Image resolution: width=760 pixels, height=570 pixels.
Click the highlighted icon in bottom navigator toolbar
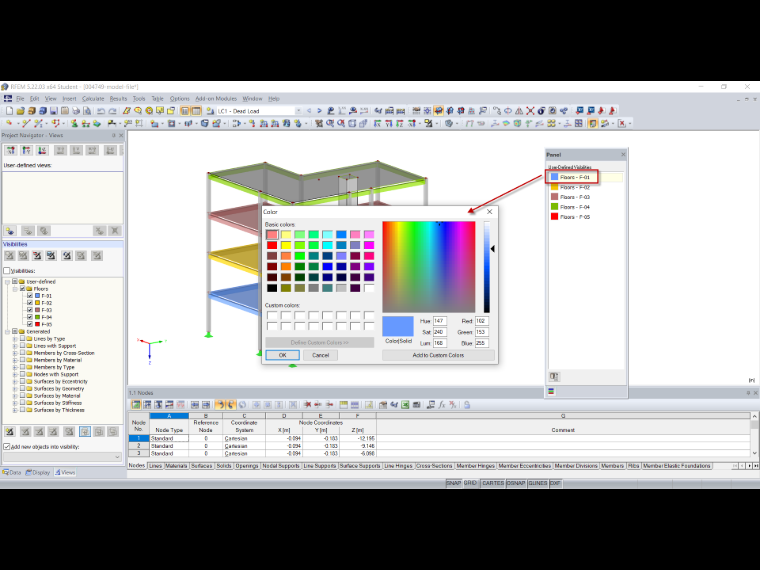[85, 431]
